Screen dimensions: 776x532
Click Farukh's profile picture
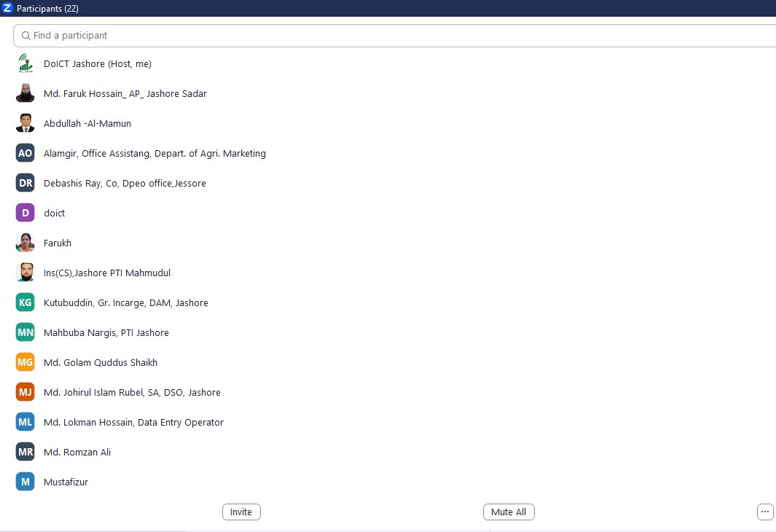pyautogui.click(x=26, y=243)
